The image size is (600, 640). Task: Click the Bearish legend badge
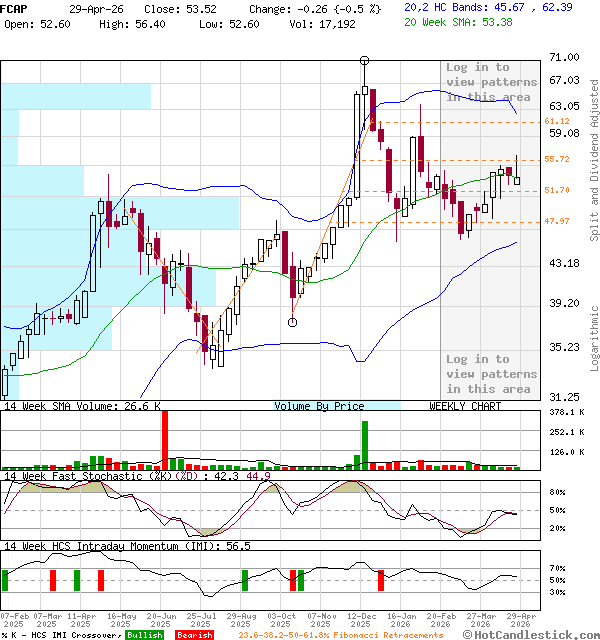coord(194,635)
